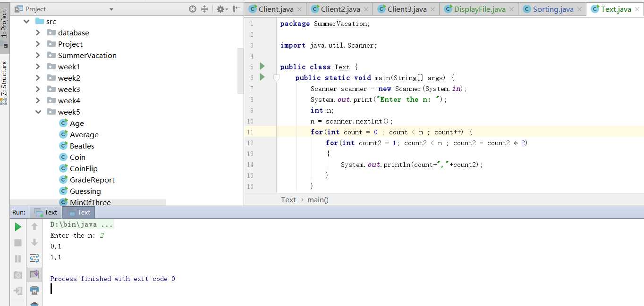The image size is (644, 306).
Task: Click the Down stack trace arrow
Action: click(x=34, y=243)
